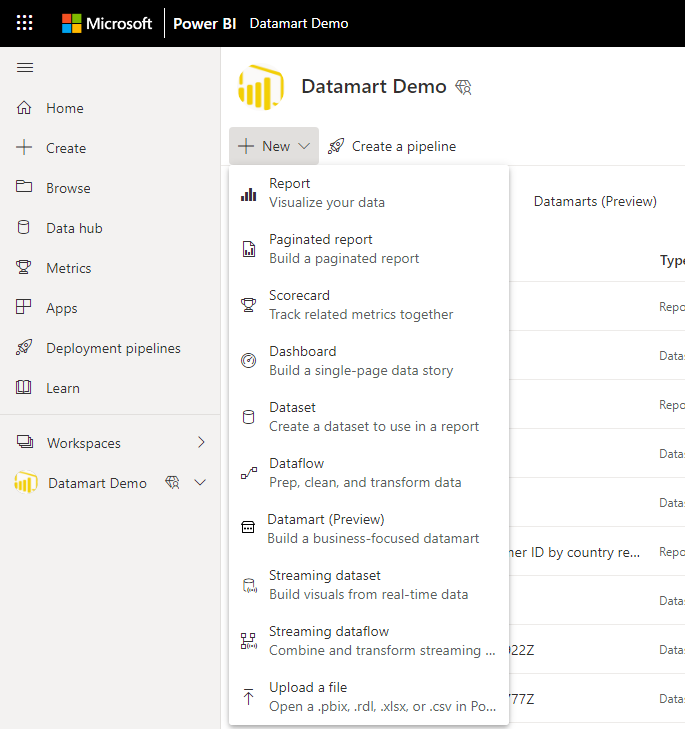Image resolution: width=685 pixels, height=729 pixels.
Task: Click Create a pipeline button
Action: [392, 146]
